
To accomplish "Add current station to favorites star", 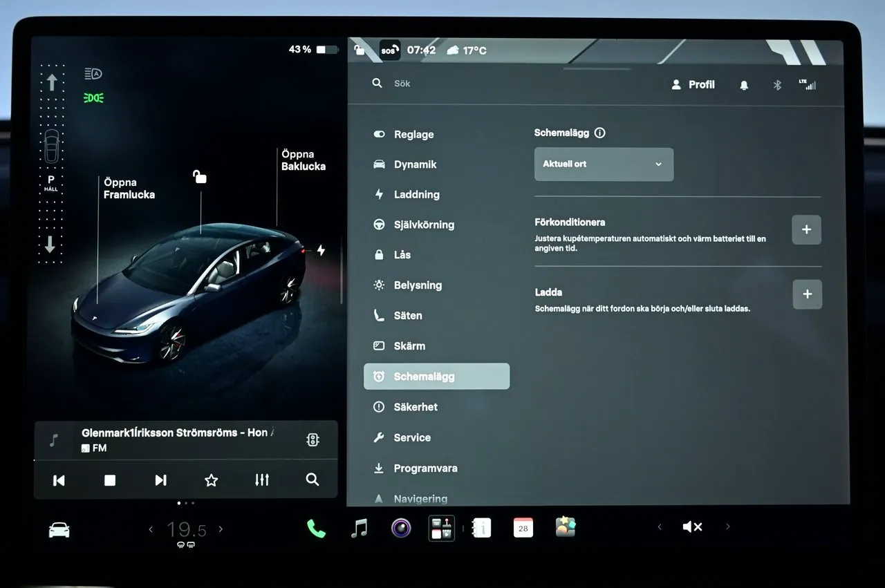I will pos(212,480).
